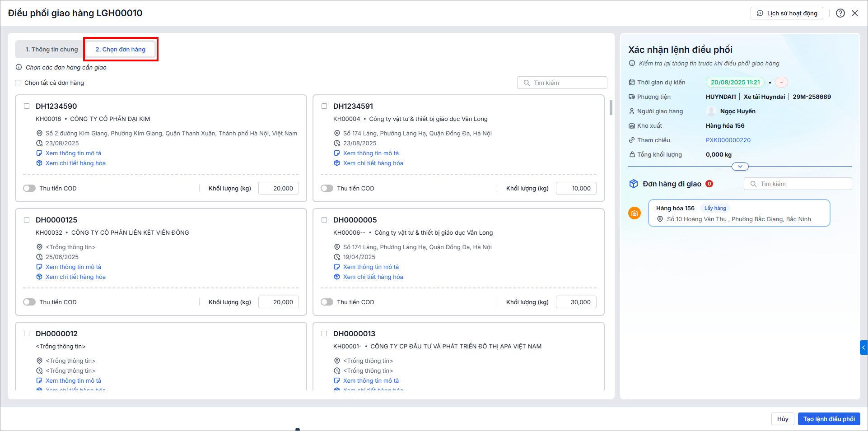Open reference link PXK000000220
The height and width of the screenshot is (431, 868).
tap(728, 140)
